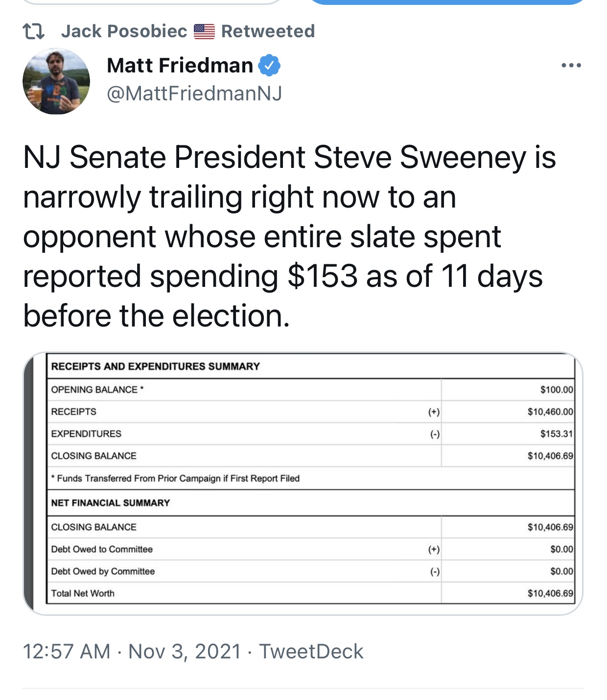This screenshot has width=607, height=700.
Task: Open Matt Friedman's profile picture
Action: pos(56,81)
